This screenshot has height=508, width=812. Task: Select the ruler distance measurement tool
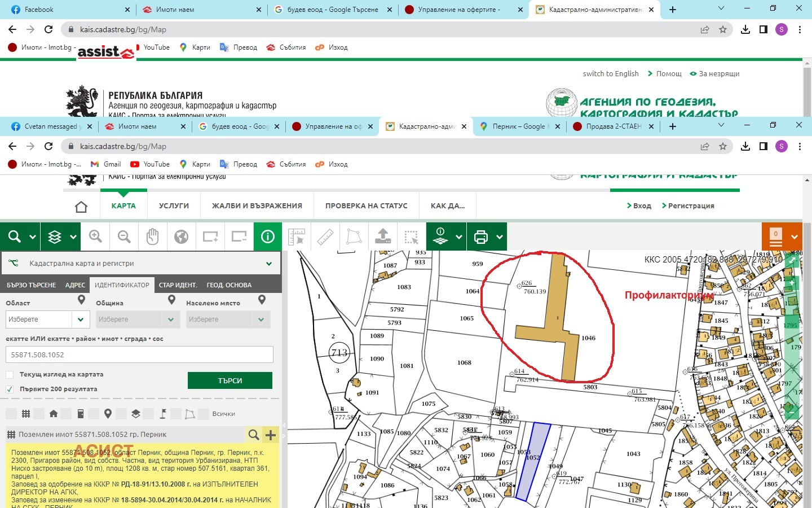[x=325, y=237]
